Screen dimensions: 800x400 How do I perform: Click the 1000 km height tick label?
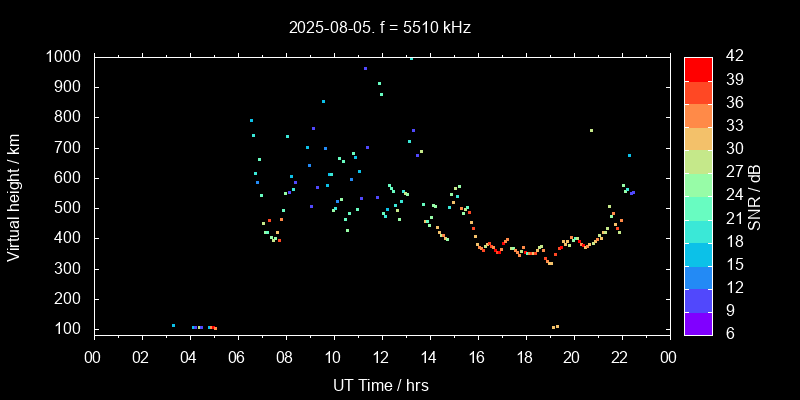[63, 57]
